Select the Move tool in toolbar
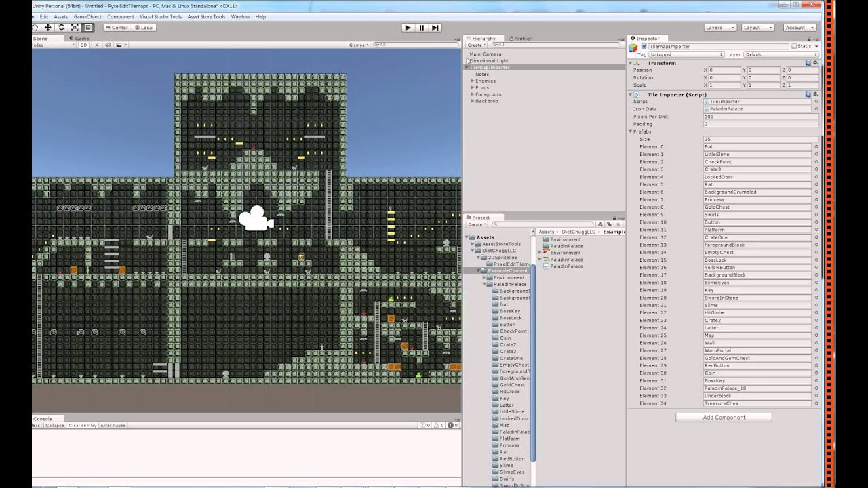This screenshot has width=868, height=488. coord(47,28)
